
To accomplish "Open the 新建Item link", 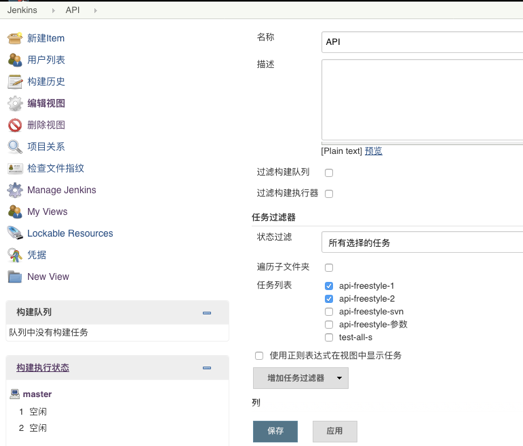I will [x=46, y=38].
